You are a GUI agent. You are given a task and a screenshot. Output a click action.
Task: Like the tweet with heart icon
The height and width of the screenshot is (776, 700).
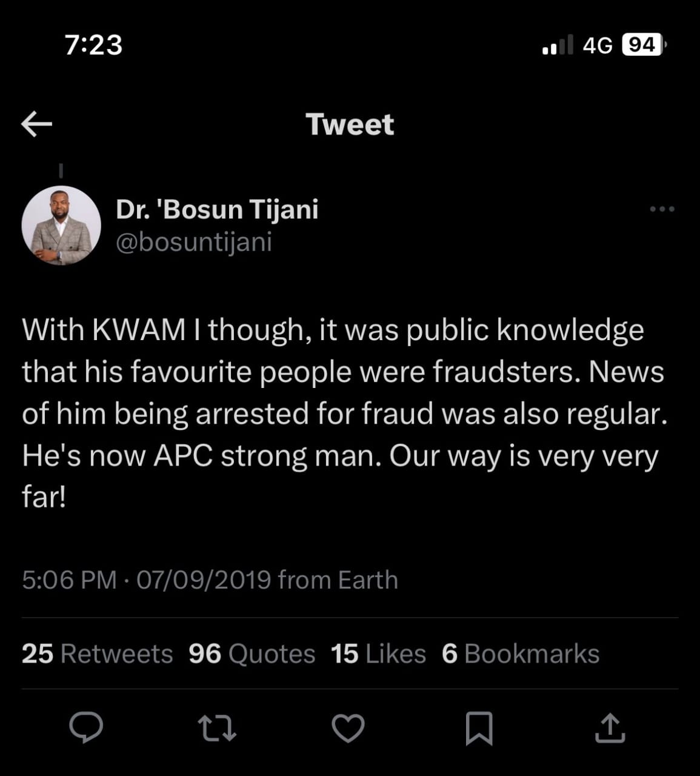pyautogui.click(x=348, y=727)
